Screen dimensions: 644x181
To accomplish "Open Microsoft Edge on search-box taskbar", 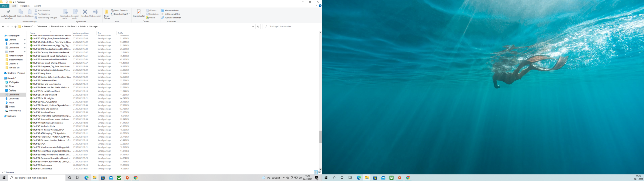I will point(86,178).
